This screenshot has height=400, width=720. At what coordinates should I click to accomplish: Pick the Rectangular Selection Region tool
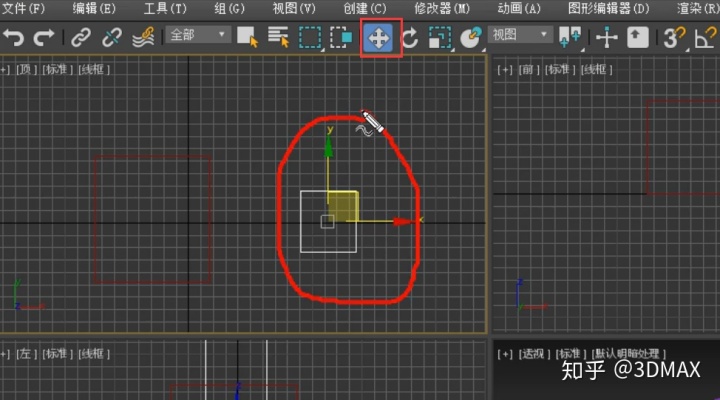point(310,37)
